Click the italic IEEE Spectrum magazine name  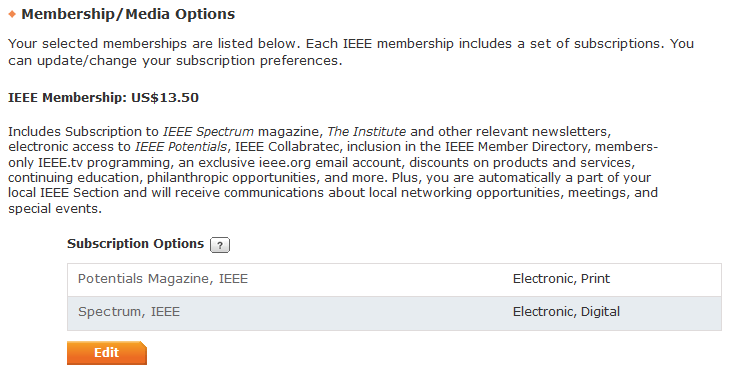[x=208, y=132]
